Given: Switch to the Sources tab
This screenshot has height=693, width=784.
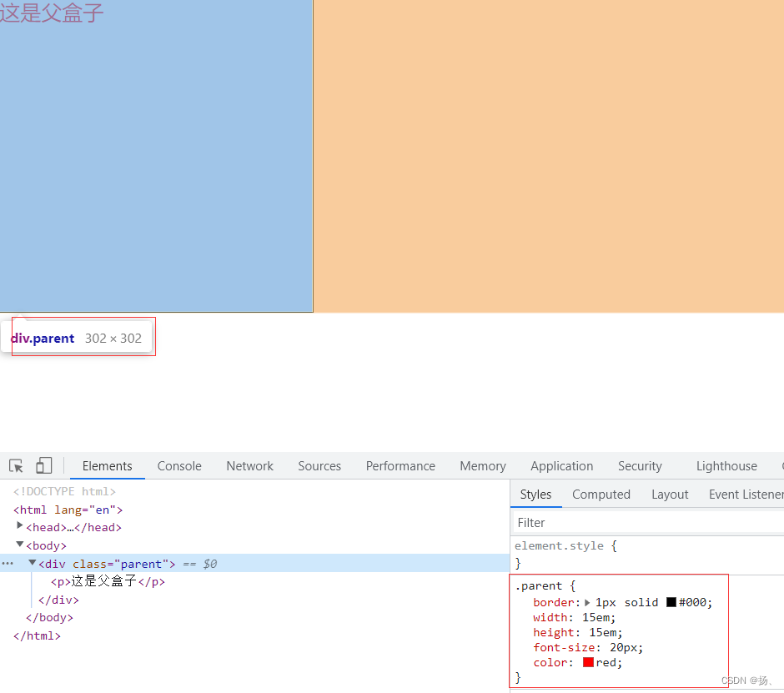Looking at the screenshot, I should (x=319, y=466).
